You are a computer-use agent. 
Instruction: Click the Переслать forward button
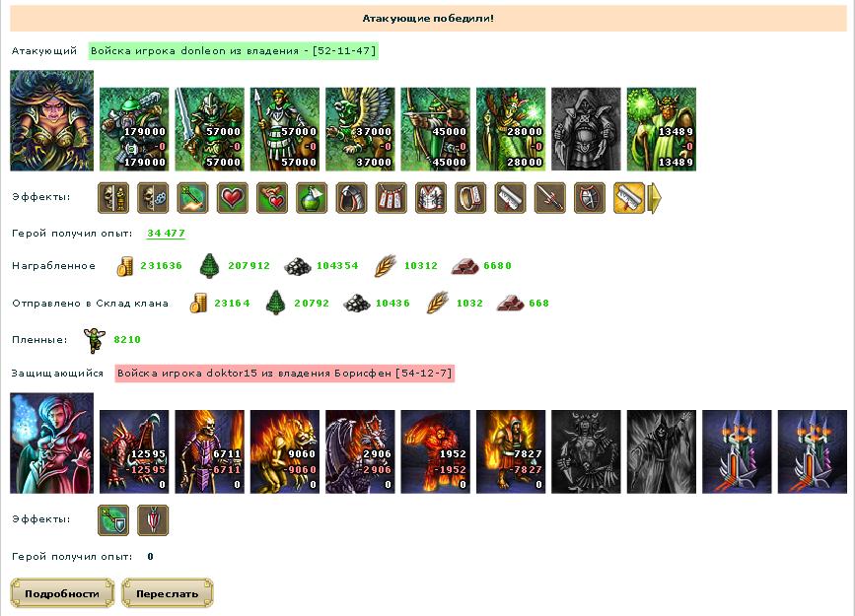[x=167, y=593]
